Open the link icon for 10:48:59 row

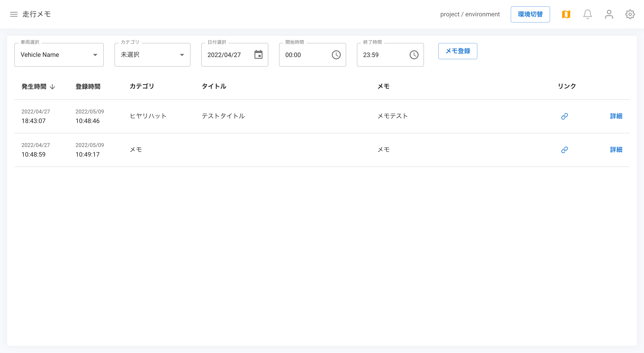click(x=564, y=150)
